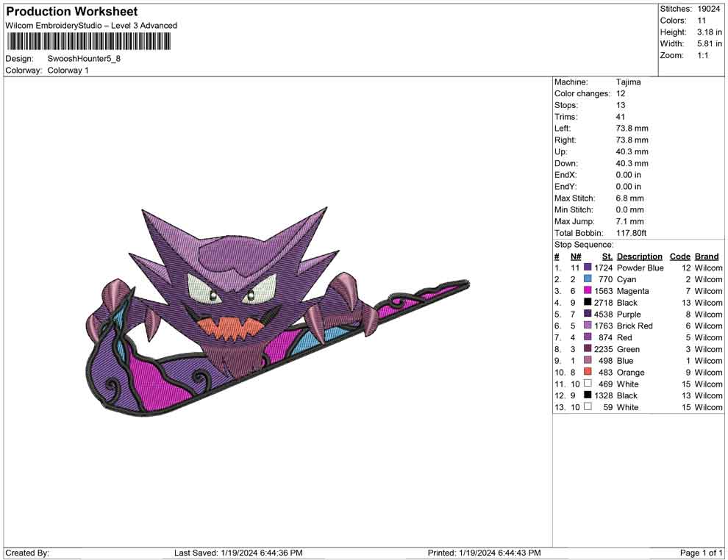
Task: Select the Left 73.8 mm value
Action: click(632, 128)
